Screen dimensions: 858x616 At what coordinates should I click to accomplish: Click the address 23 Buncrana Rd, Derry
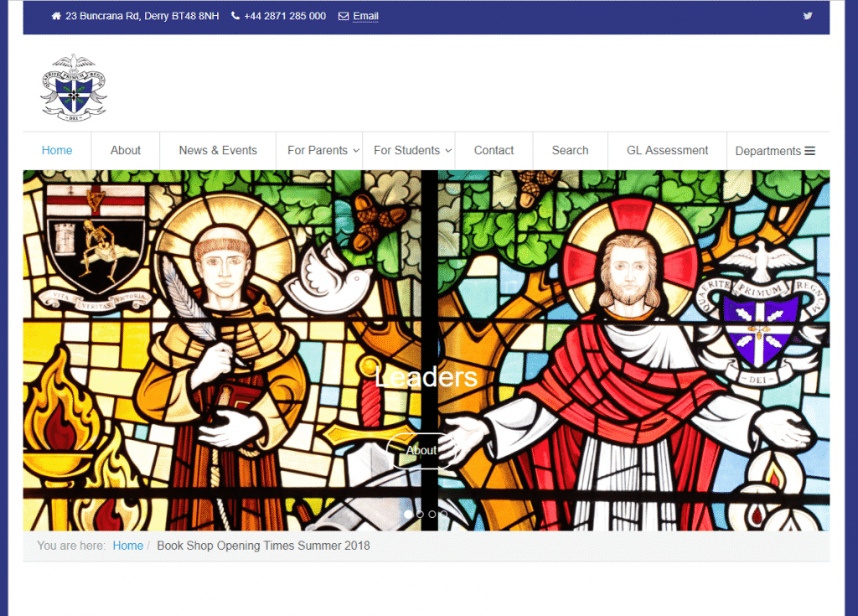coord(142,17)
